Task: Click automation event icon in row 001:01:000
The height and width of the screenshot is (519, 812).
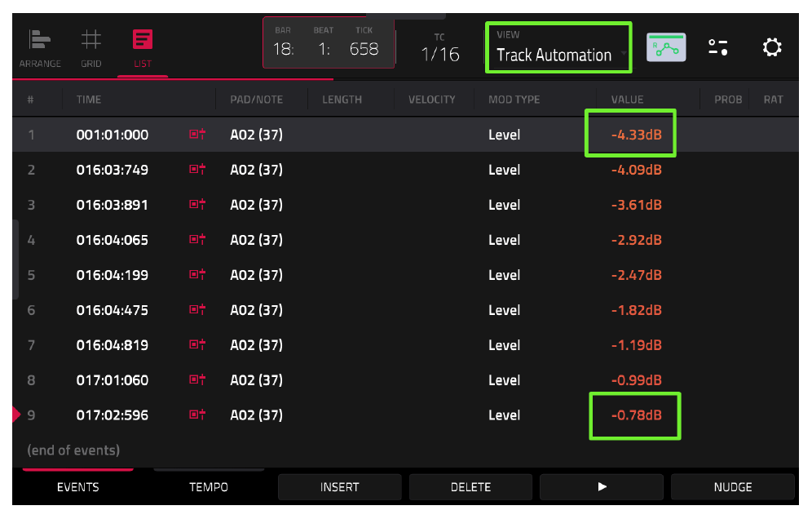Action: tap(197, 135)
